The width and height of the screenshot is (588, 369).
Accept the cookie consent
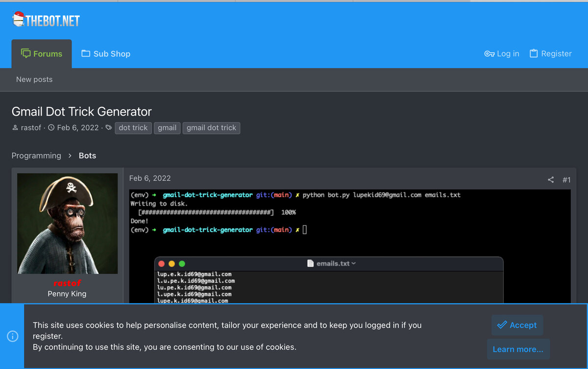[x=517, y=325]
